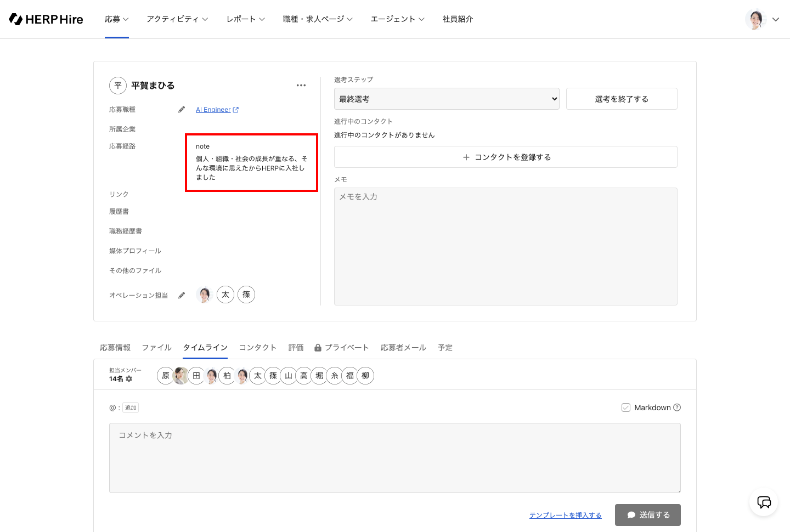Expand the レポート navigation menu
Screen dimensions: 790x532
246,19
